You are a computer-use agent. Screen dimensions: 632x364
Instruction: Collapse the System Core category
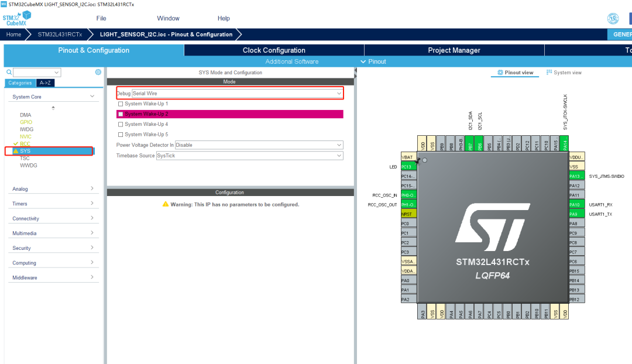click(53, 97)
